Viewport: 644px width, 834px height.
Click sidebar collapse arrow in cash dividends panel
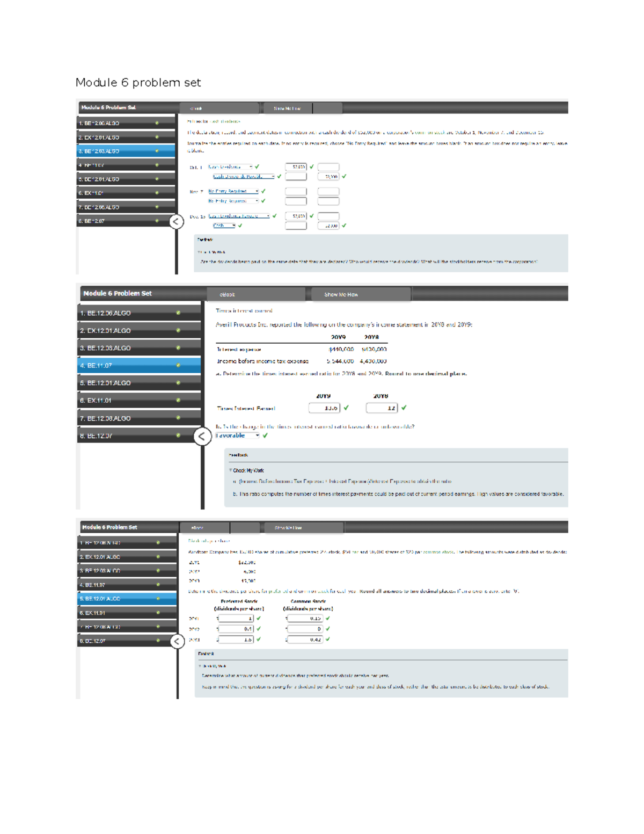pyautogui.click(x=177, y=221)
